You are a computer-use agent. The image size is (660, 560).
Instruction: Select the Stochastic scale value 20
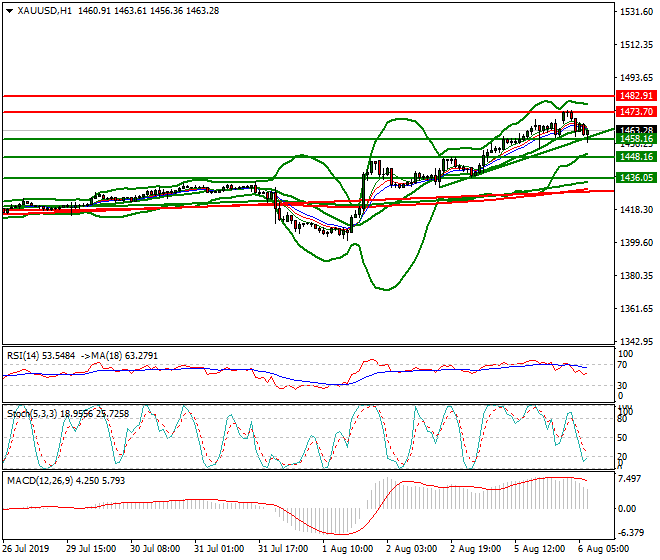coord(622,456)
